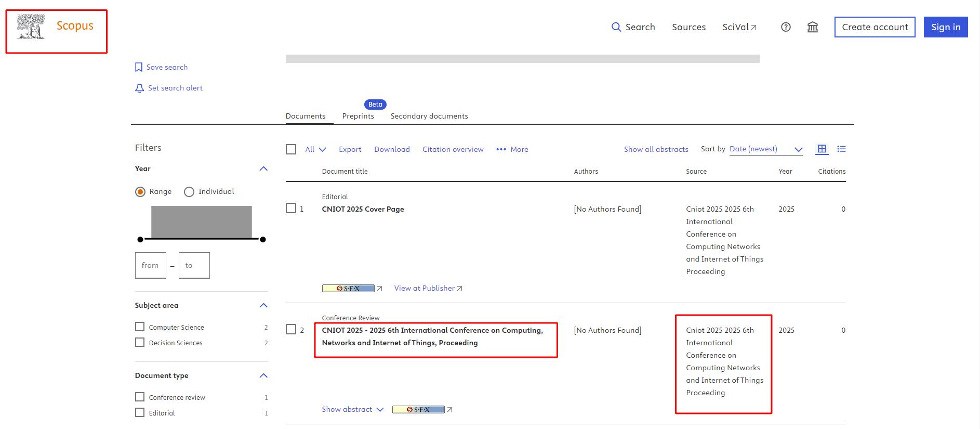This screenshot has height=429, width=980.
Task: Click the Save search bookmark icon
Action: 139,67
